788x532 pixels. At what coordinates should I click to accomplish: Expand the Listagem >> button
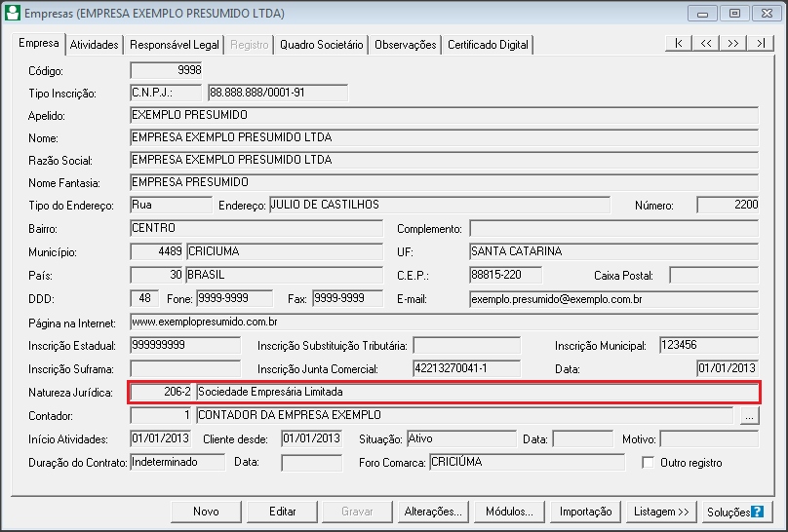coord(661,512)
